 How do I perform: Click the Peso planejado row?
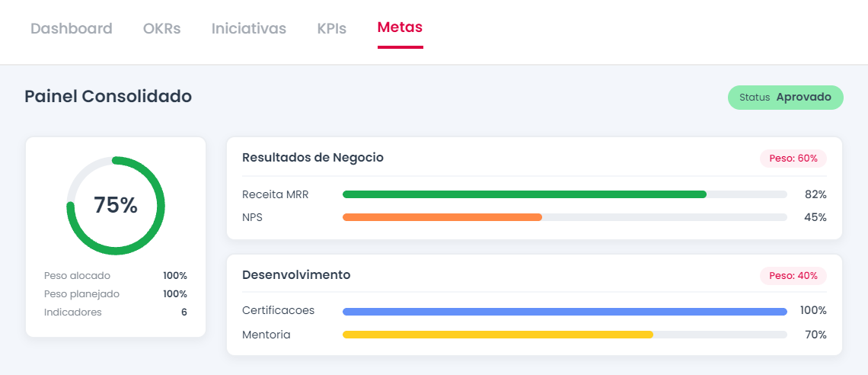coord(116,293)
